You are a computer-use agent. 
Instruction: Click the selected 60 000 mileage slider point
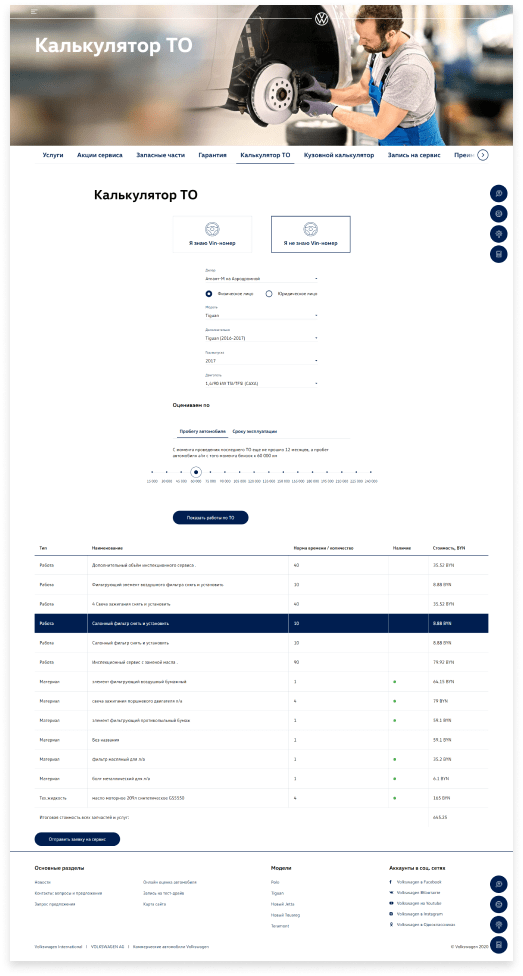(x=196, y=472)
